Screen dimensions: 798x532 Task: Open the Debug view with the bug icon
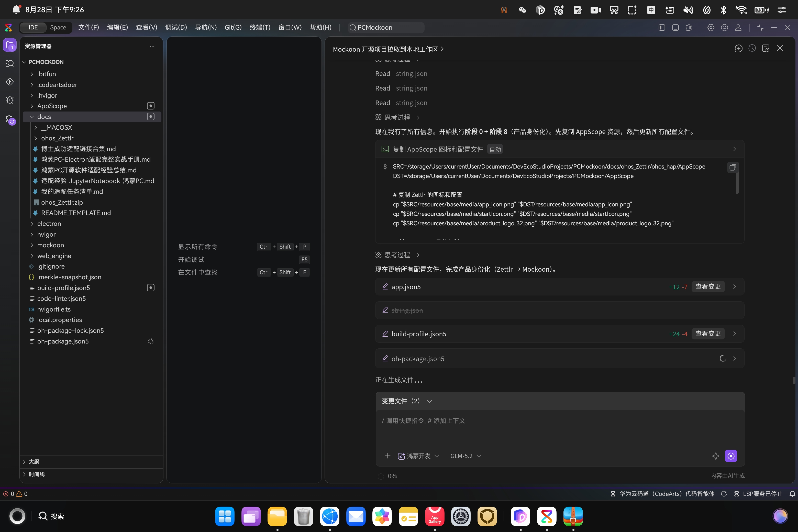[x=9, y=100]
